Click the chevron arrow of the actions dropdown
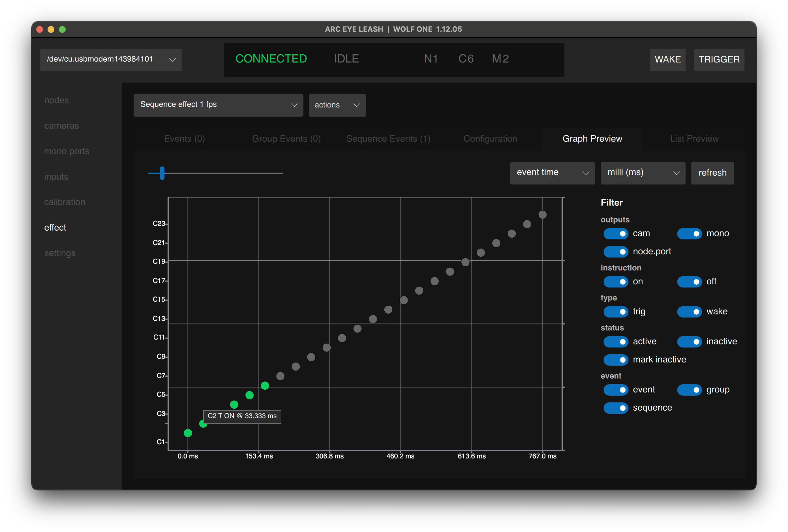The width and height of the screenshot is (788, 532). (x=356, y=105)
